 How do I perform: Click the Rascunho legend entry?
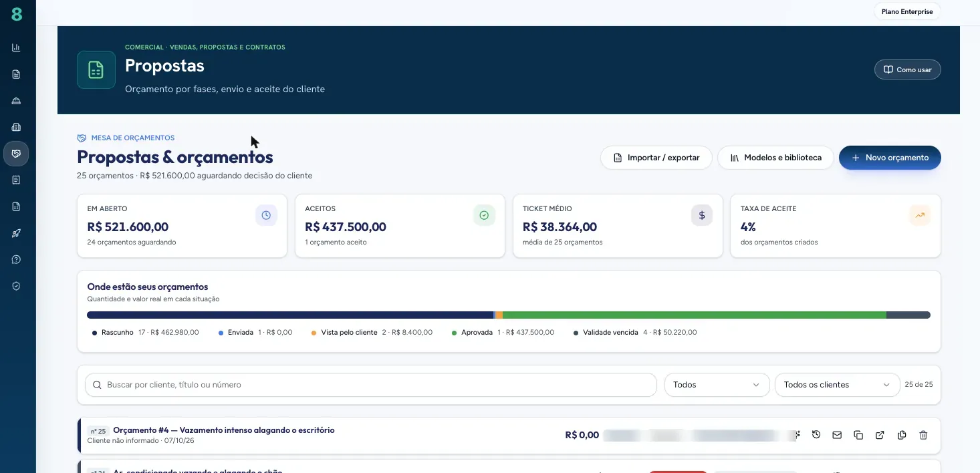(x=146, y=332)
